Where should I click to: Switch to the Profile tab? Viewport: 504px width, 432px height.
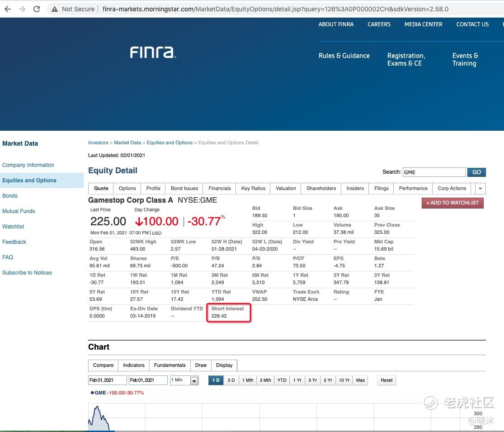(153, 189)
